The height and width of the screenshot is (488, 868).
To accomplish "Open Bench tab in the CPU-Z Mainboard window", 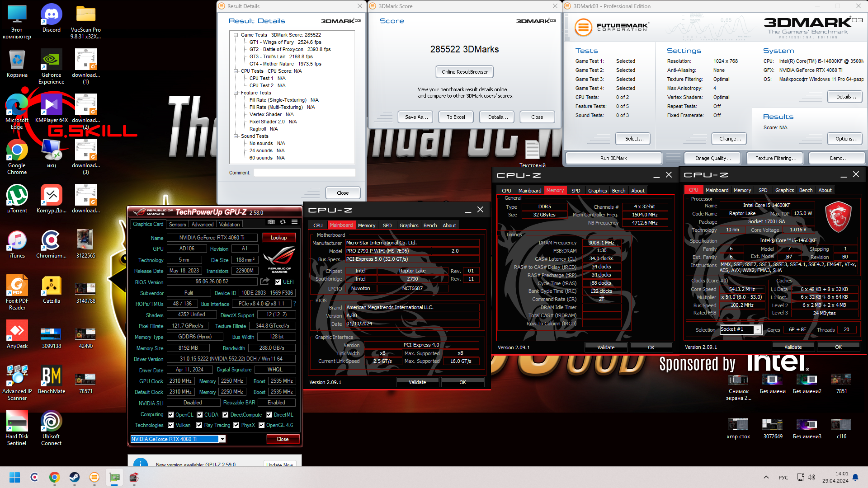I will [430, 225].
